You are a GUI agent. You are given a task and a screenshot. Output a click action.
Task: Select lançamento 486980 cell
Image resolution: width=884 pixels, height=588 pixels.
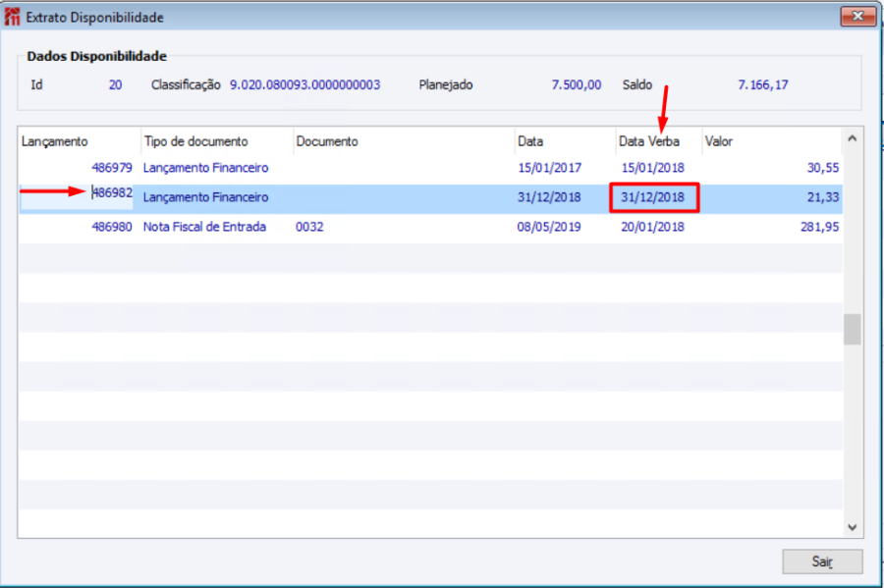(112, 227)
